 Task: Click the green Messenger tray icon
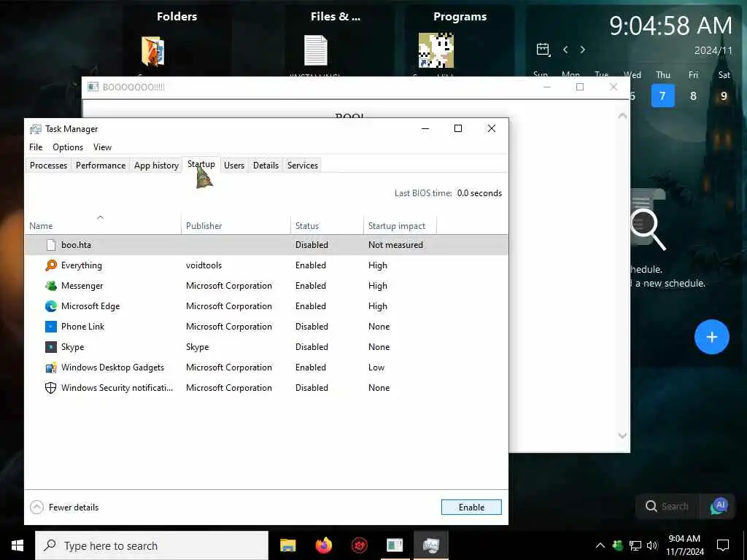point(617,545)
